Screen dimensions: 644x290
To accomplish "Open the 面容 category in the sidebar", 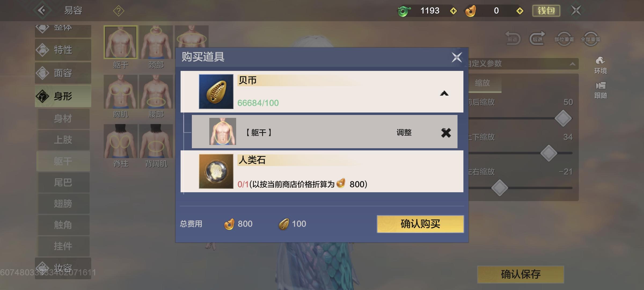I will tap(63, 73).
